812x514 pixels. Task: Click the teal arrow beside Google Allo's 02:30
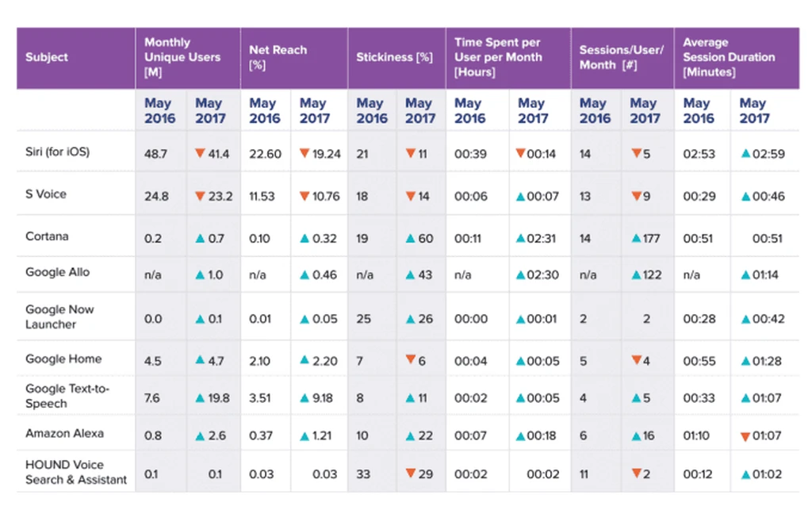tap(521, 275)
